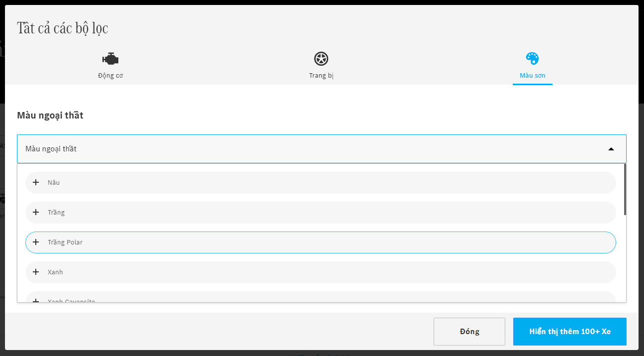
Task: Toggle the Trắng Polar color filter option
Action: coord(320,242)
